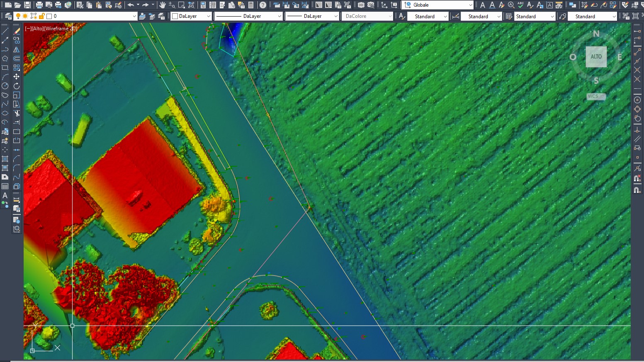Image resolution: width=644 pixels, height=362 pixels.
Task: Toggle the layer on/off lightbulb icon
Action: pyautogui.click(x=18, y=16)
